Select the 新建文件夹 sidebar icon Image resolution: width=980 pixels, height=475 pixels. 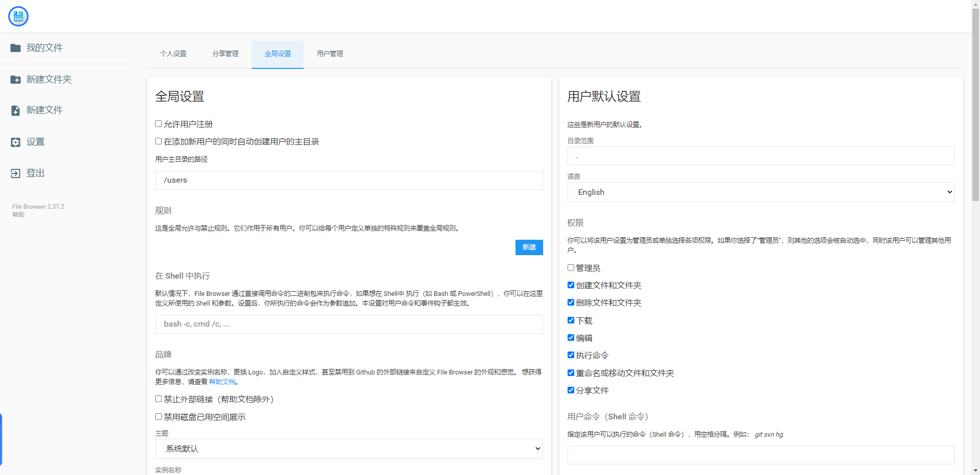point(15,79)
